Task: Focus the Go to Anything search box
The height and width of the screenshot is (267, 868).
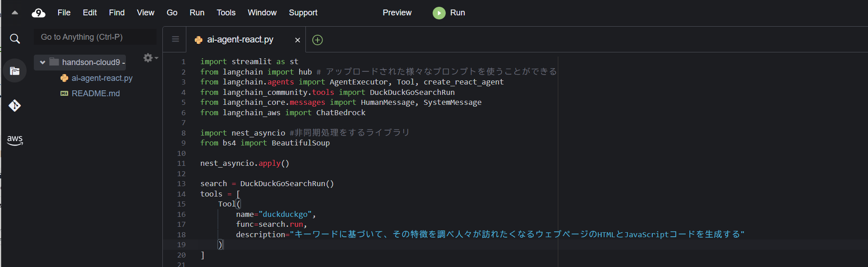Action: (x=95, y=37)
